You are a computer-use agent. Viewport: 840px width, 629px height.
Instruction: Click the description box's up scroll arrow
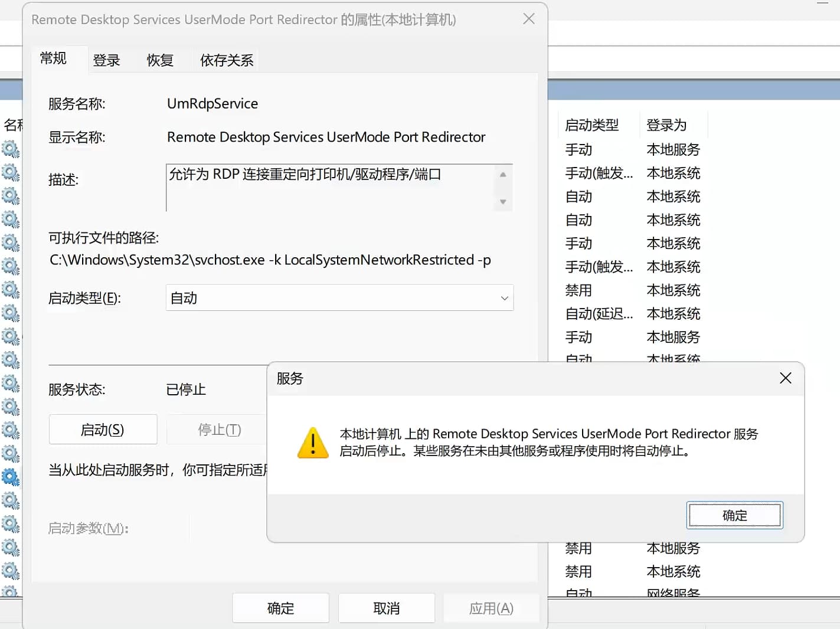503,175
